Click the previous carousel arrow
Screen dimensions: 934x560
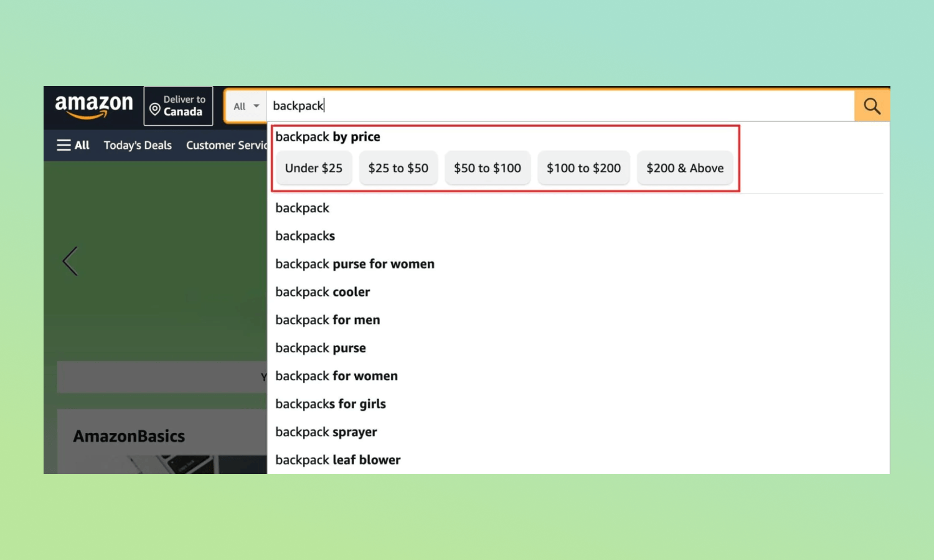point(70,261)
